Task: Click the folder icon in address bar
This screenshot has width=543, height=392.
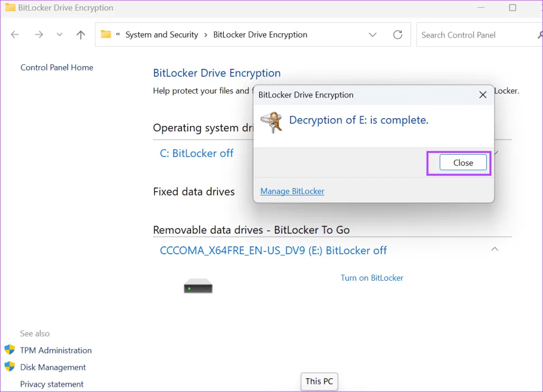Action: (x=106, y=35)
